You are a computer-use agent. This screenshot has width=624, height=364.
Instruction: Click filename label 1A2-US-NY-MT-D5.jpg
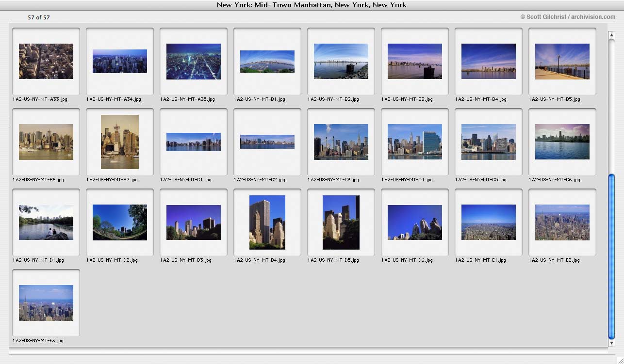333,260
